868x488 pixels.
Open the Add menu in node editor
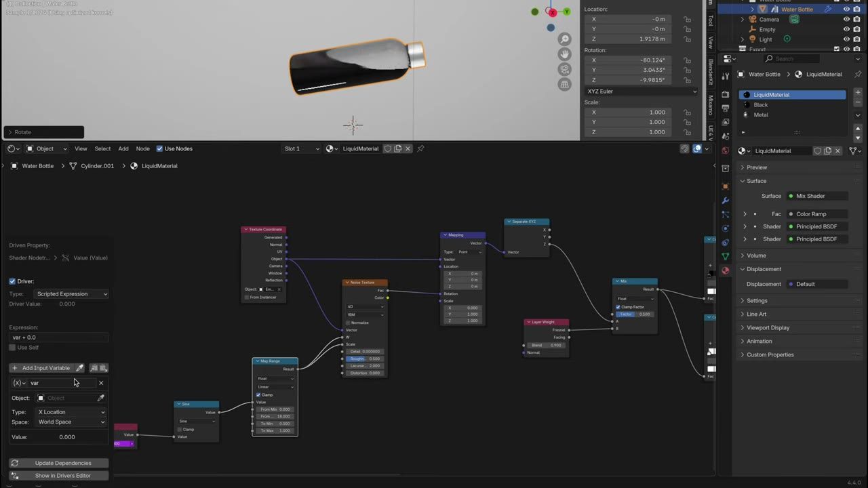123,148
